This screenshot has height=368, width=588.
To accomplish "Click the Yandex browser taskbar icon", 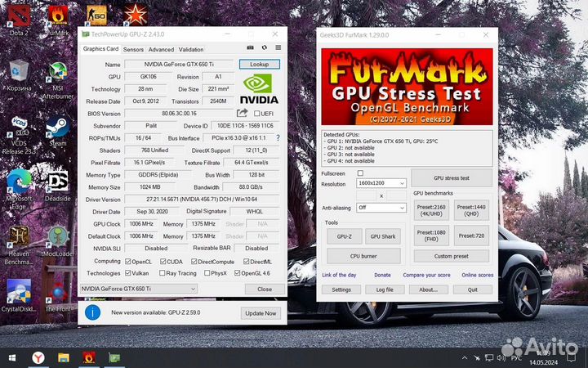I will 38,357.
